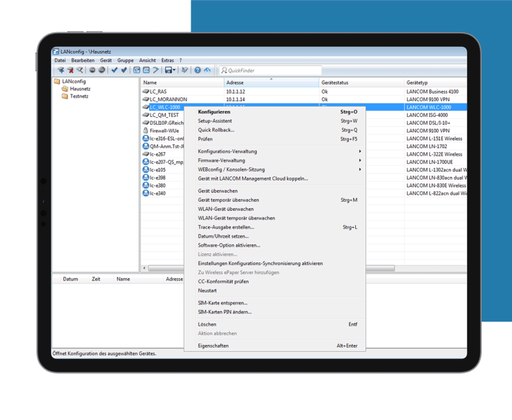Choose Gerät temporär überwachen entry
Image resolution: width=512 pixels, height=420 pixels.
275,200
